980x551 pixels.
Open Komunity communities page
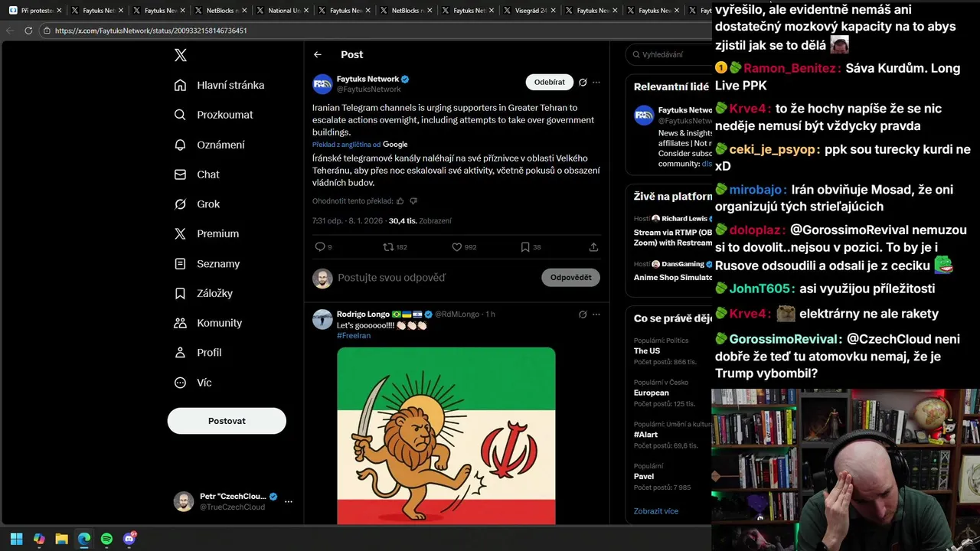pos(208,323)
